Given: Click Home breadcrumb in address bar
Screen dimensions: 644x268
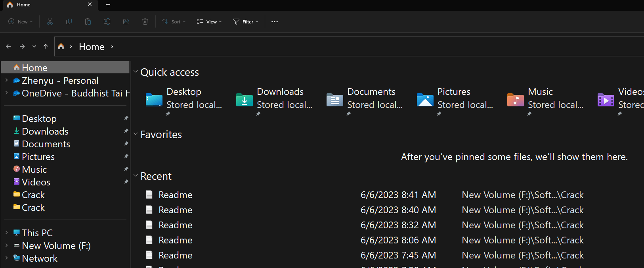Looking at the screenshot, I should coord(92,46).
